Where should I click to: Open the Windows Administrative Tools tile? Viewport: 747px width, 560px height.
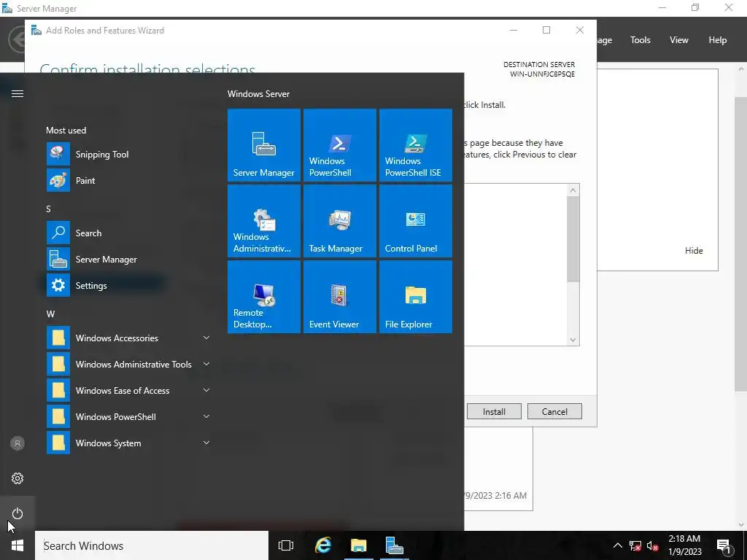(264, 221)
